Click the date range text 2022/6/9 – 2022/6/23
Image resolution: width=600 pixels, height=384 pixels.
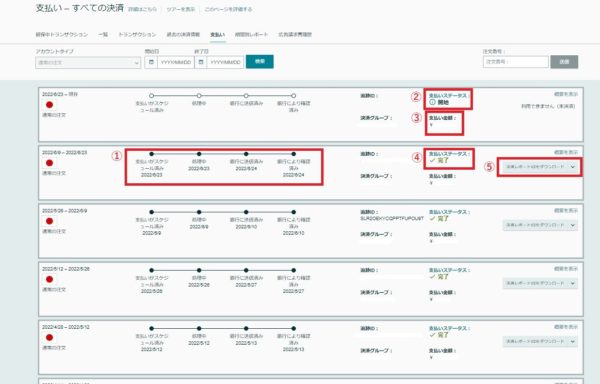coord(65,152)
